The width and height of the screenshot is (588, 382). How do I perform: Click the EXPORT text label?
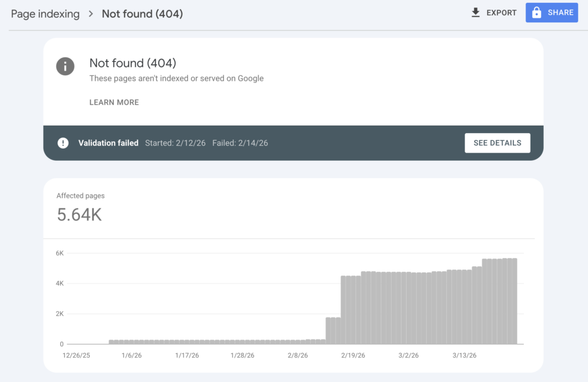pyautogui.click(x=501, y=13)
